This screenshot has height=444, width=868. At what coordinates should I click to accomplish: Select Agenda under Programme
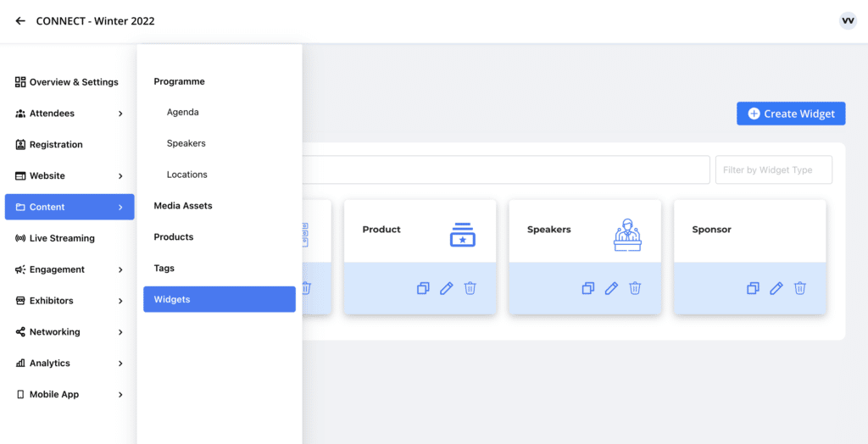coord(183,113)
